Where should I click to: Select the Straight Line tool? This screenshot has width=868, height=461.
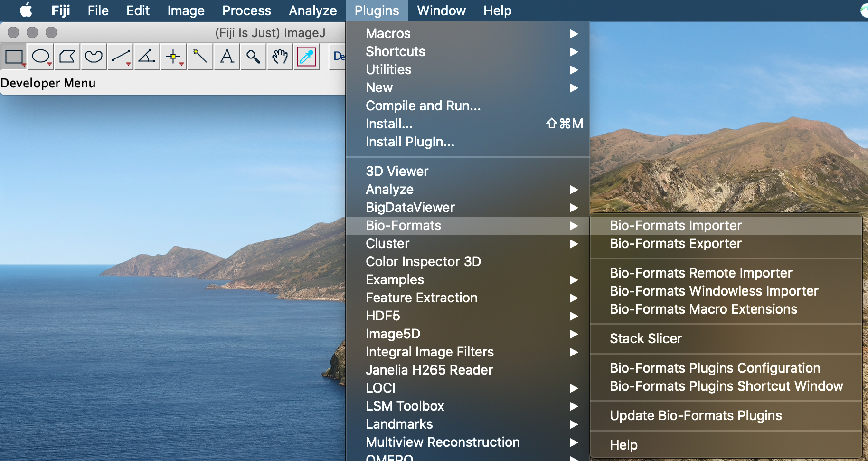121,57
